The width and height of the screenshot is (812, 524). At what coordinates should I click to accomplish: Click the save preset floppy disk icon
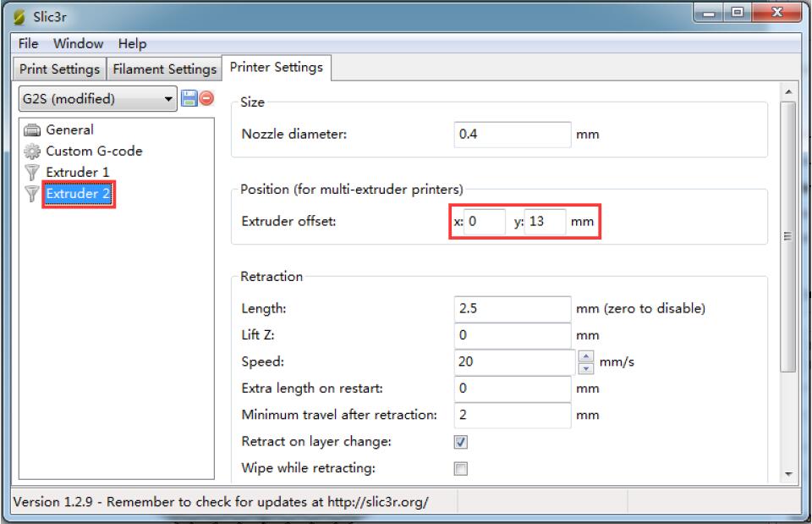189,98
